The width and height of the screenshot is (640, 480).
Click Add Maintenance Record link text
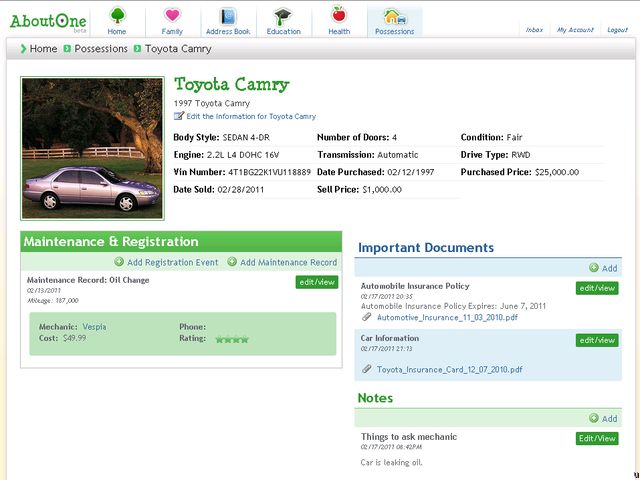[x=289, y=262]
